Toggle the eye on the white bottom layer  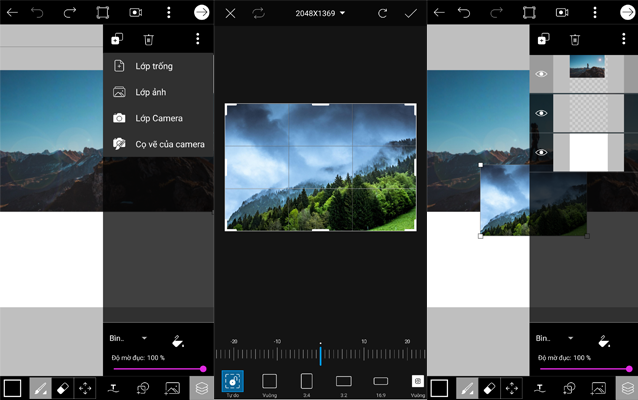pos(541,152)
